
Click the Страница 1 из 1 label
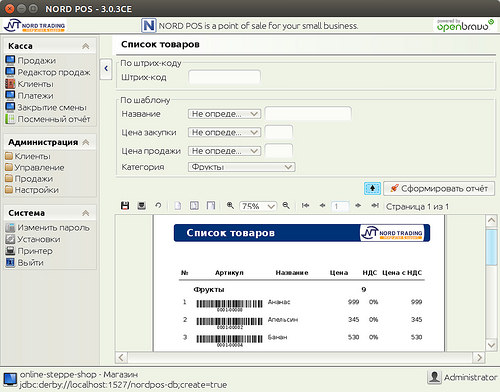coord(417,207)
